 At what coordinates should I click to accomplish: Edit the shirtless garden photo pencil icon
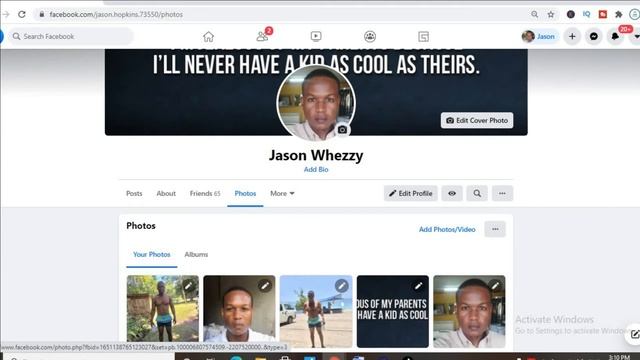coord(188,286)
